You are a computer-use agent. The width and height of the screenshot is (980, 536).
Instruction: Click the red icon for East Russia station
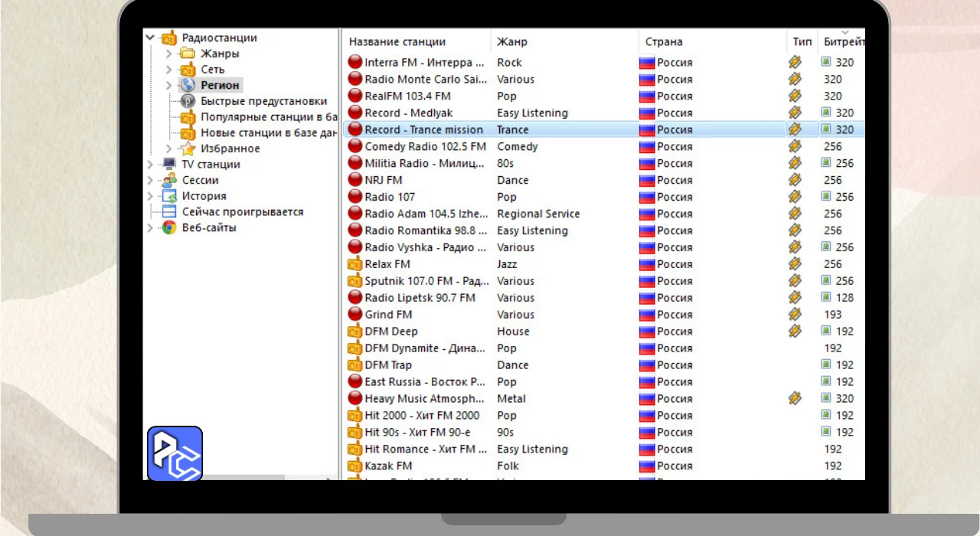point(354,381)
